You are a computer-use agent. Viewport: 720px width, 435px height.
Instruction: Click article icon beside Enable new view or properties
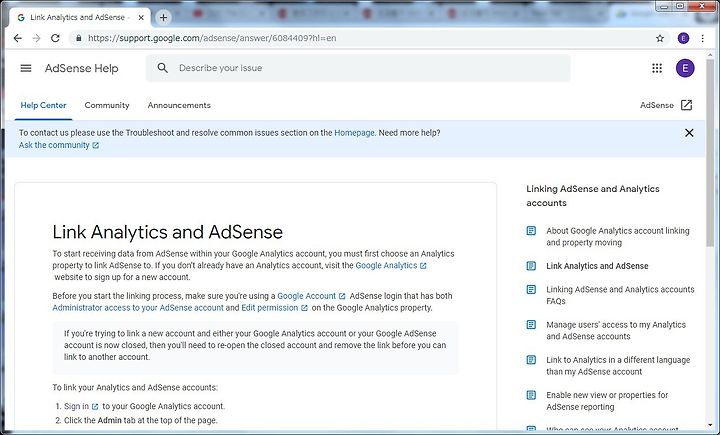pyautogui.click(x=531, y=395)
